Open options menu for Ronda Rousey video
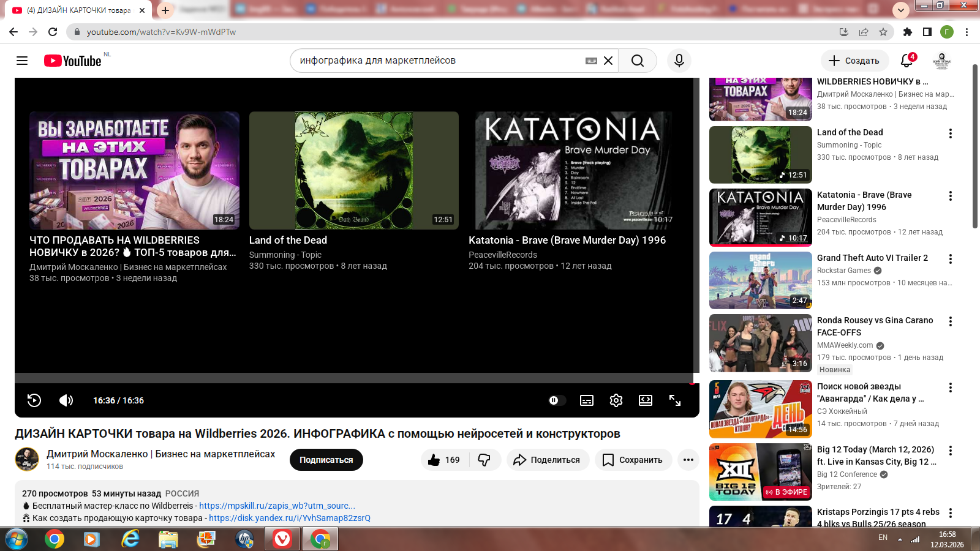This screenshot has height=551, width=980. pos(951,321)
